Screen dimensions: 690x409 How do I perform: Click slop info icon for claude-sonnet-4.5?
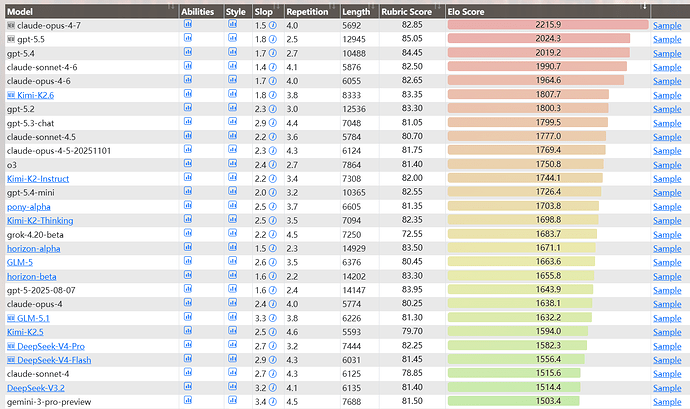tap(273, 137)
